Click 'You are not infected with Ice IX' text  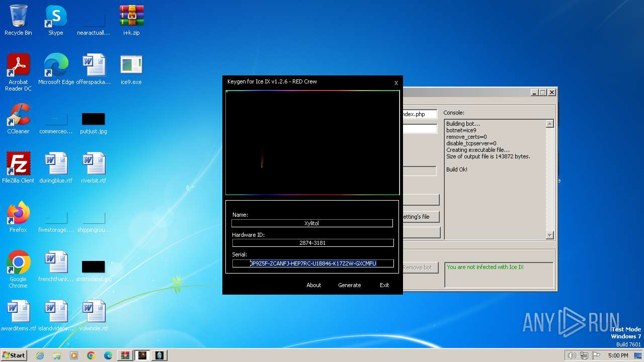[485, 267]
